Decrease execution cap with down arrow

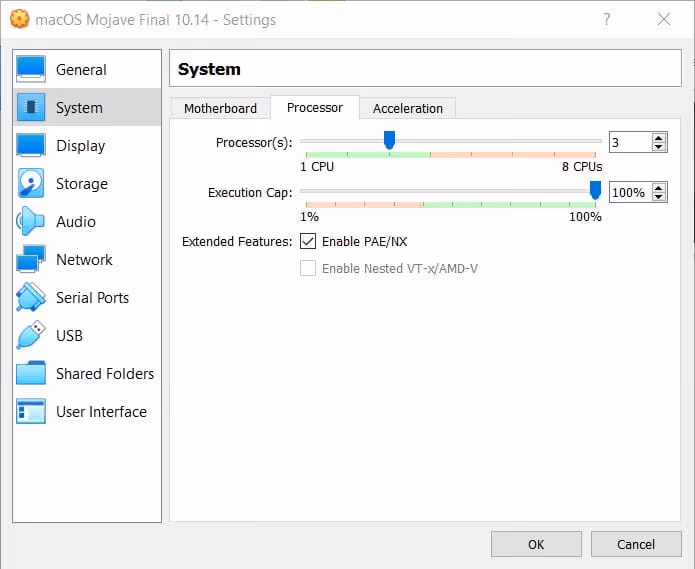659,197
